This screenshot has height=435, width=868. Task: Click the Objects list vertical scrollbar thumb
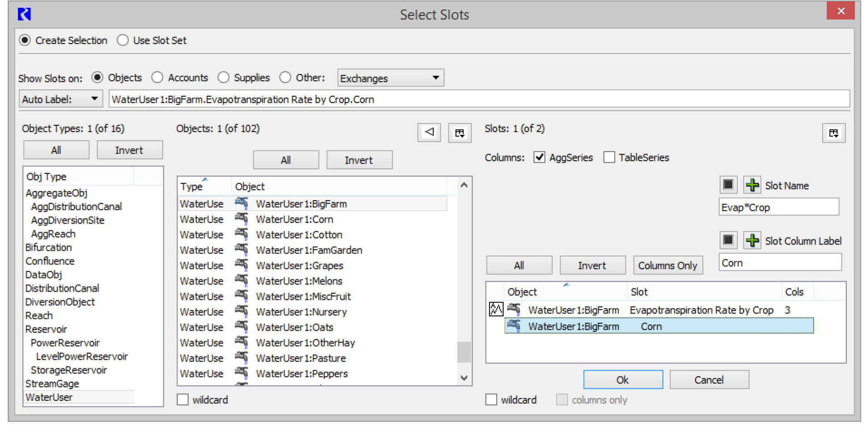(x=464, y=352)
